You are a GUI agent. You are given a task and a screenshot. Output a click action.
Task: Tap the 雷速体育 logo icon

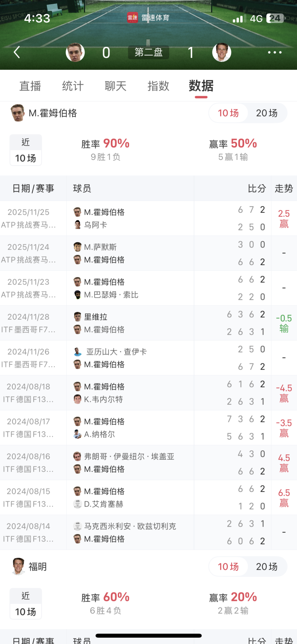tap(132, 18)
